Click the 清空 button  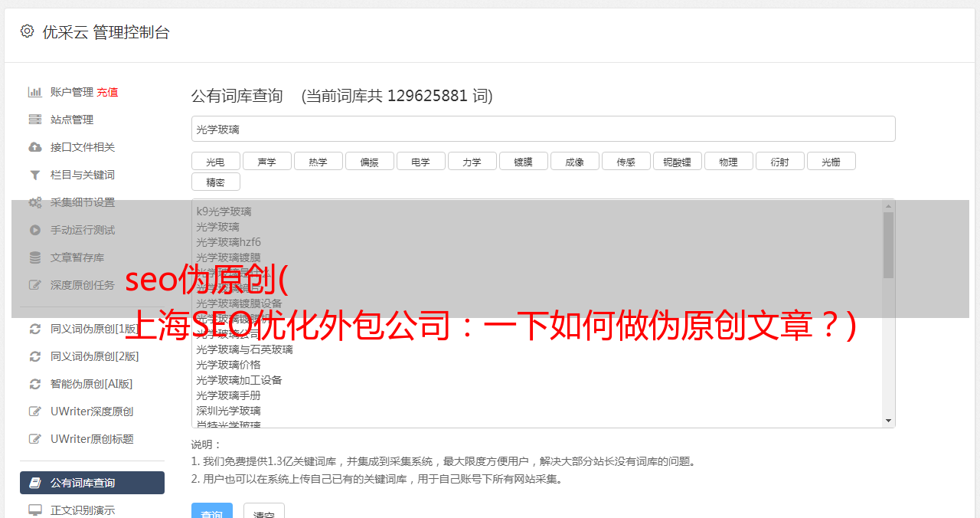(x=264, y=512)
